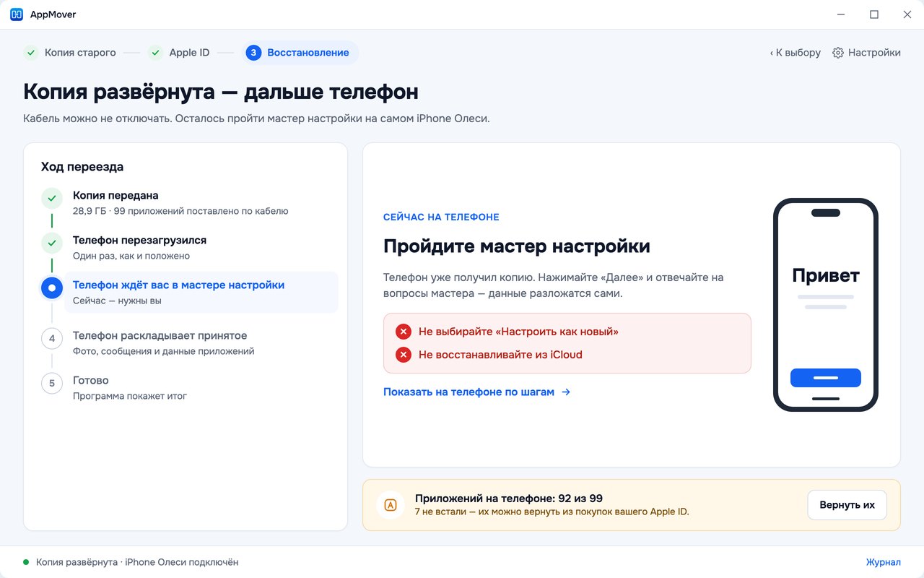Click «7 не встали» explanation text in banner
Image resolution: width=924 pixels, height=578 pixels.
click(552, 512)
